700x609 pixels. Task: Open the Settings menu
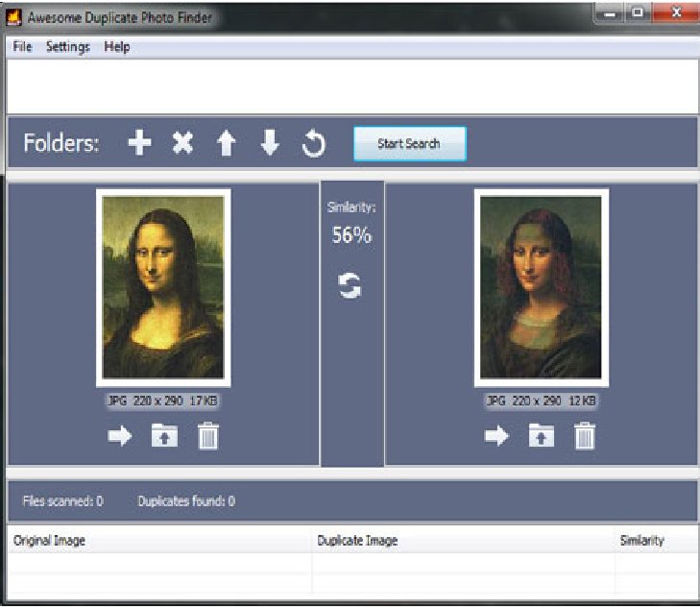pyautogui.click(x=67, y=47)
